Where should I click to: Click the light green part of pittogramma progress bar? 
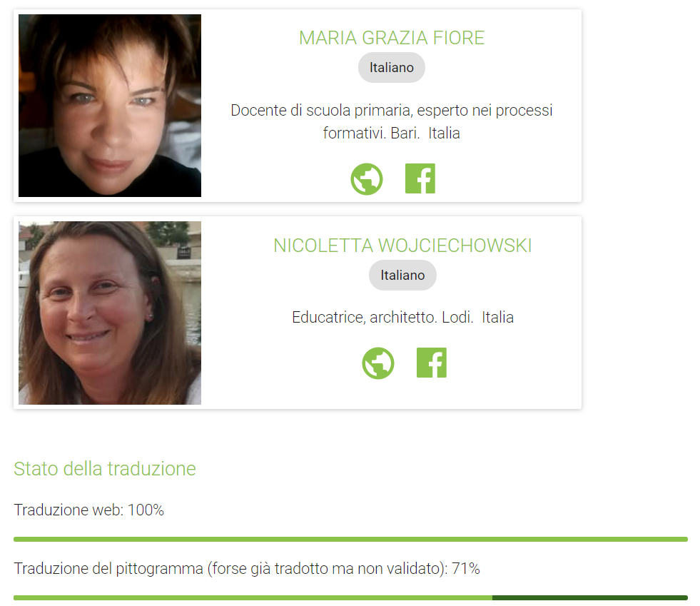tap(253, 598)
